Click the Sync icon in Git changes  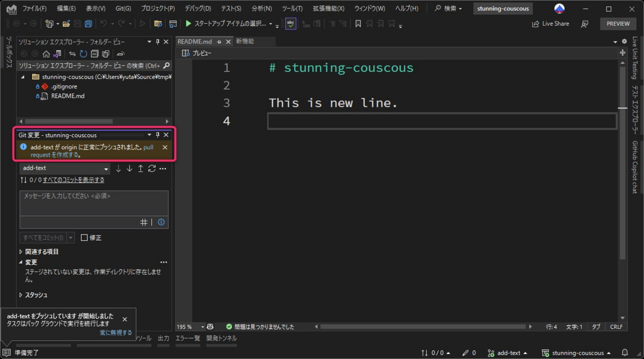pos(152,168)
